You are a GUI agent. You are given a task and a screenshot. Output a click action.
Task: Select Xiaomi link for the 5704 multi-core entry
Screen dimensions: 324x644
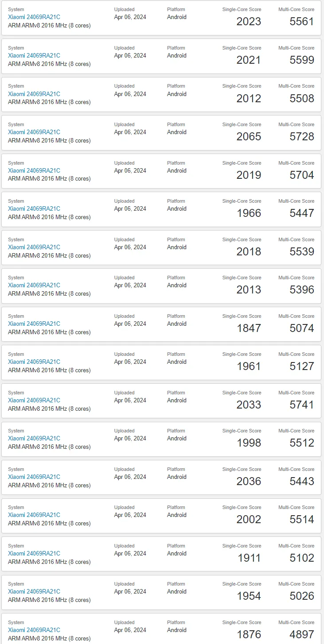34,170
